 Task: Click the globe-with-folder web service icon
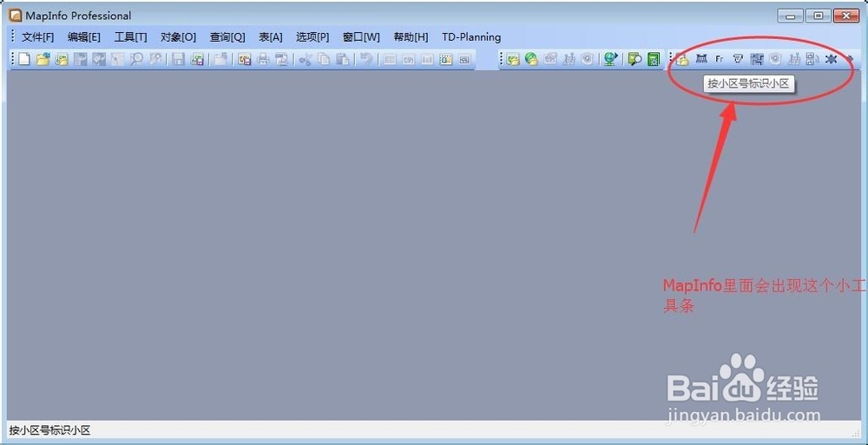[x=531, y=59]
